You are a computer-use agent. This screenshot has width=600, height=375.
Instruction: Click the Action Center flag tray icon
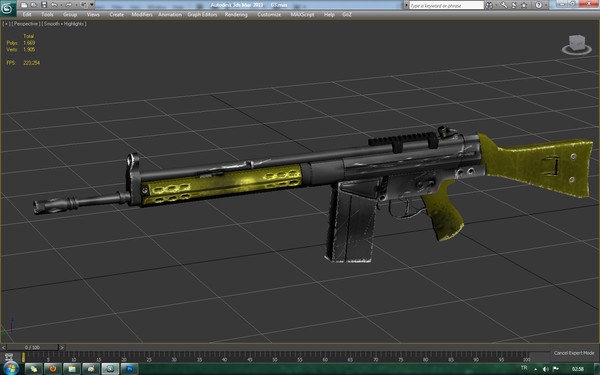point(556,369)
